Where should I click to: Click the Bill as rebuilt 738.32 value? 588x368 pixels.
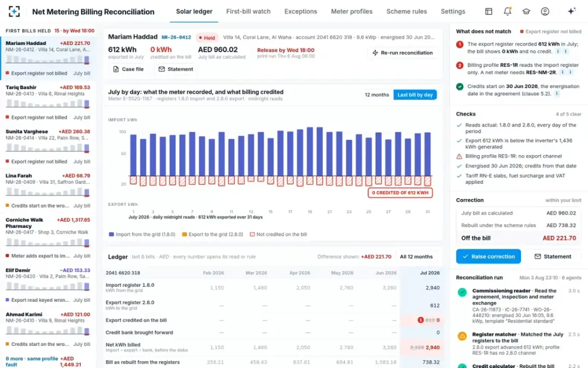coord(431,362)
